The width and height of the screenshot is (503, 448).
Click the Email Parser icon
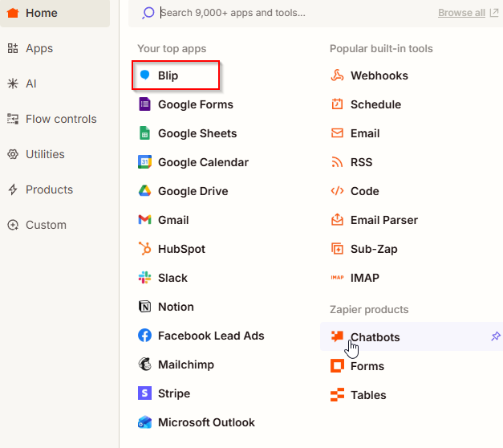pos(337,220)
